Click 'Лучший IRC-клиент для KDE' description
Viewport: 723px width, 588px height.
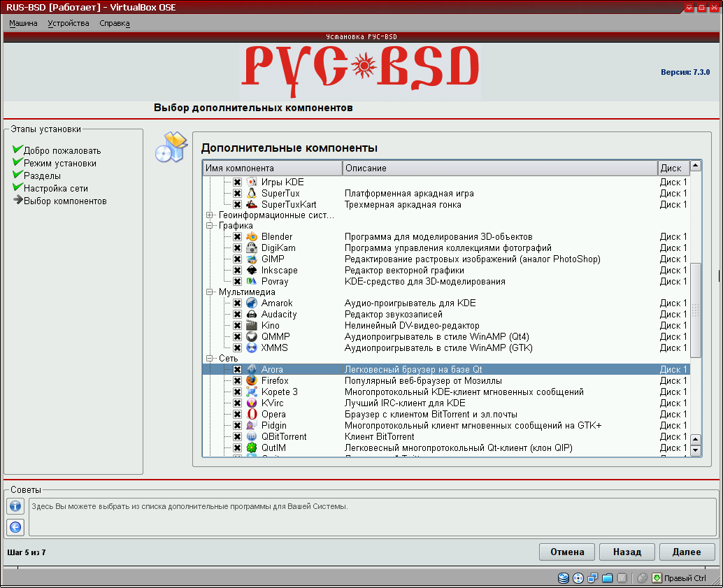pyautogui.click(x=405, y=403)
